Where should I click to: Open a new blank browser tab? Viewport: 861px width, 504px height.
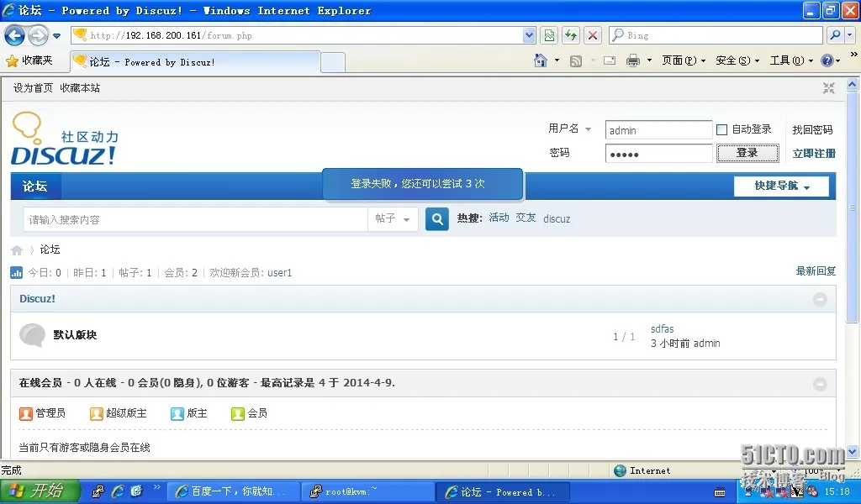tap(333, 62)
